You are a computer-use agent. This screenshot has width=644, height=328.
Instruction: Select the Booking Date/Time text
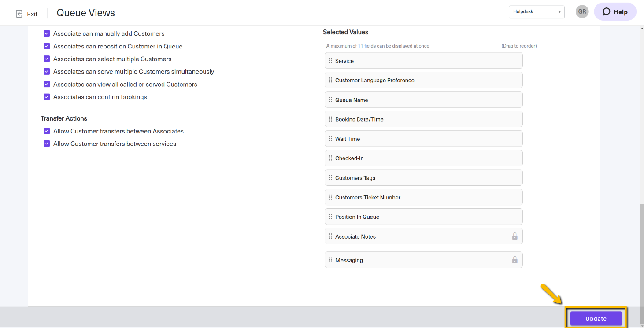pos(359,119)
